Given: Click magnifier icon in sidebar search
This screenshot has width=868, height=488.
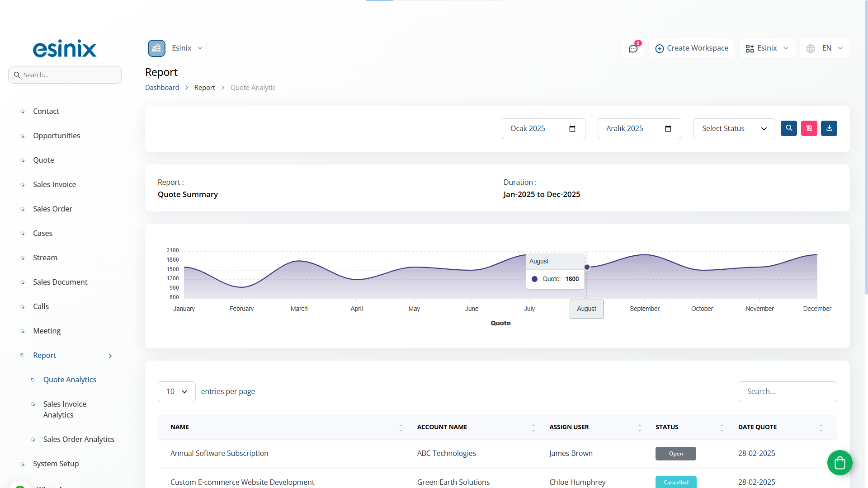Looking at the screenshot, I should pos(17,75).
